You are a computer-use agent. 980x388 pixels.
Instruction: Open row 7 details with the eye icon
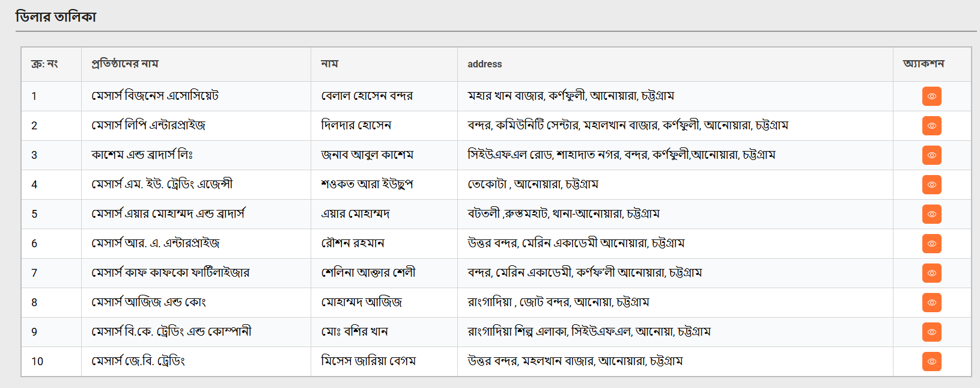tap(931, 273)
